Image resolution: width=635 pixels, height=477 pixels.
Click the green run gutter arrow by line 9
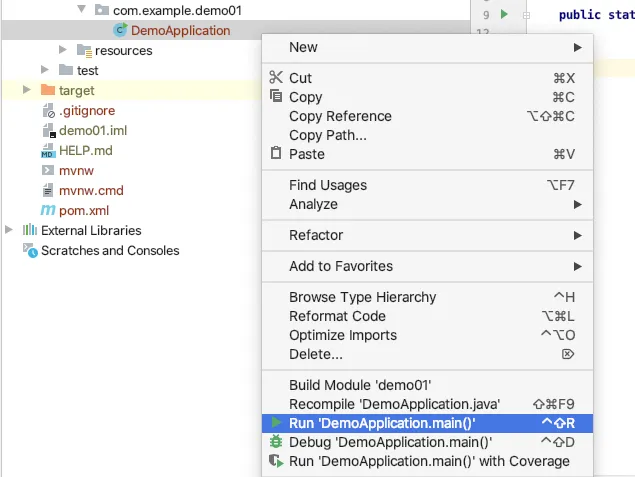pyautogui.click(x=505, y=14)
